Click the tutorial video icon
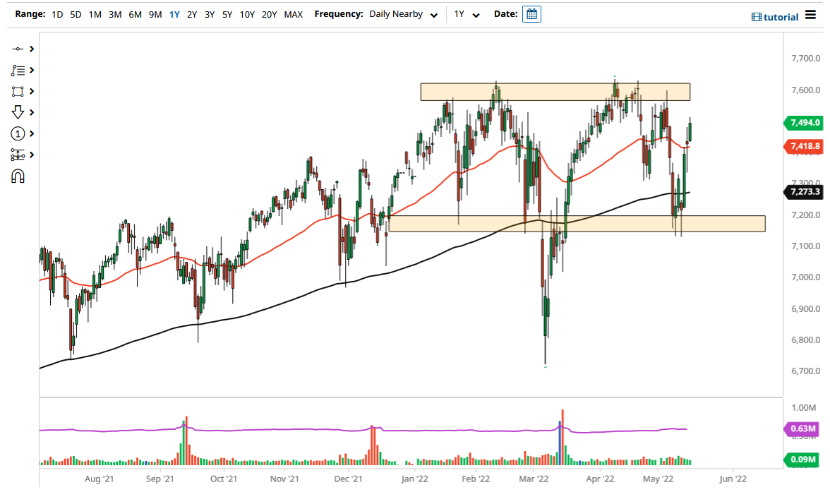830x504 pixels. tap(757, 17)
